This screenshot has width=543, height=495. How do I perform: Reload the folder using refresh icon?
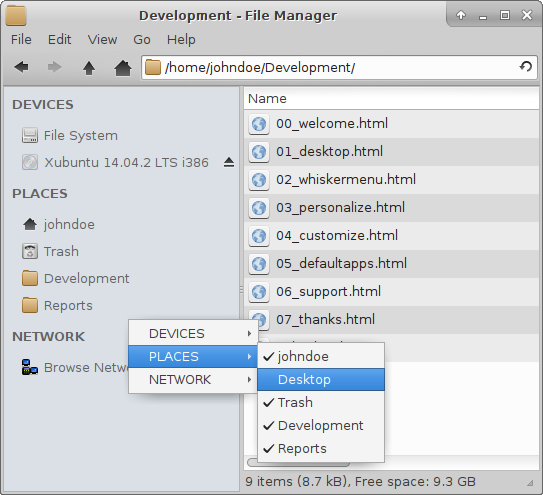[526, 67]
